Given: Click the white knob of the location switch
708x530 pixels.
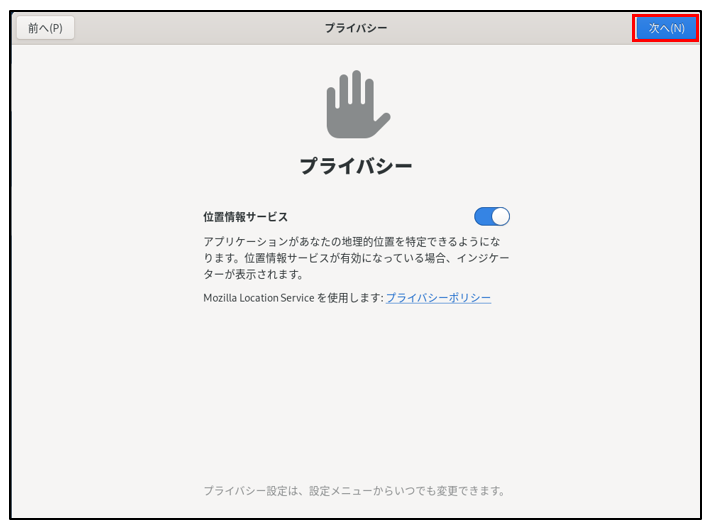Looking at the screenshot, I should pyautogui.click(x=500, y=216).
